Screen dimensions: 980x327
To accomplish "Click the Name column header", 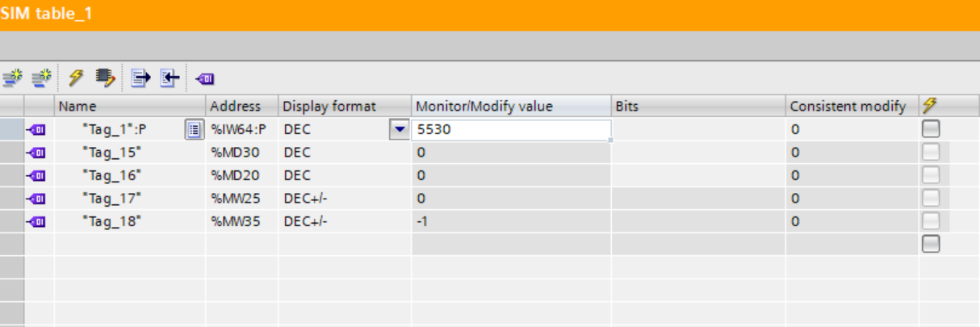I will click(x=130, y=106).
